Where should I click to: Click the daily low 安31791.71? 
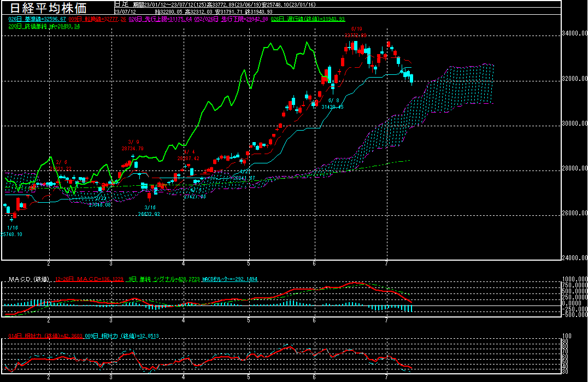(x=229, y=11)
